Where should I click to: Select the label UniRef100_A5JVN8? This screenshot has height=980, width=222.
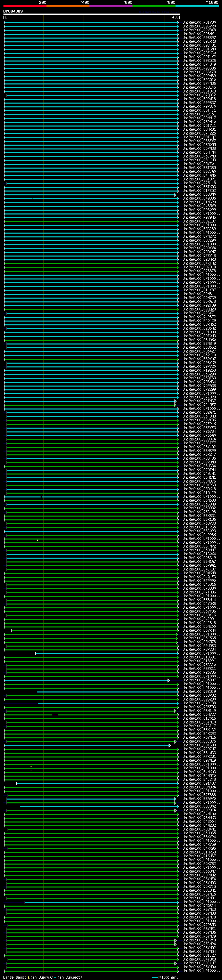pyautogui.click(x=199, y=156)
